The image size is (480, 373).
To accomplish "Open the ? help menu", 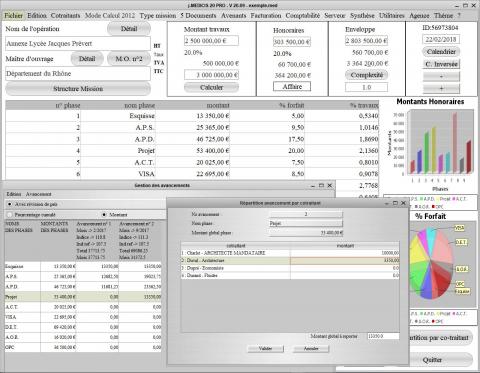I will [x=459, y=16].
